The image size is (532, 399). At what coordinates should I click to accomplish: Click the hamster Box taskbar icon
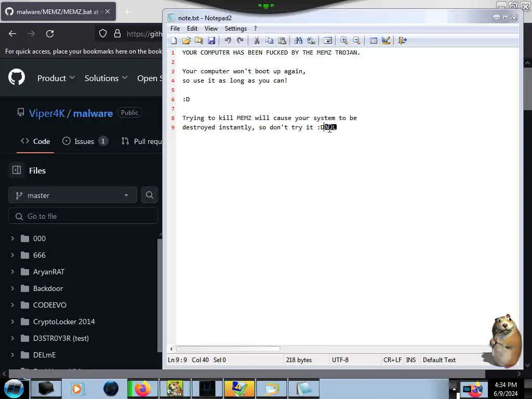tap(175, 389)
